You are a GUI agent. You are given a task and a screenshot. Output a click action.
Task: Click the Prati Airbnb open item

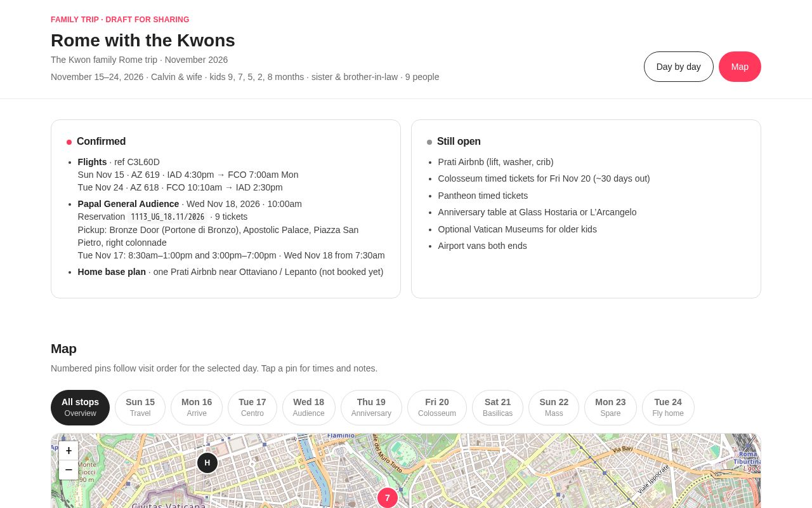(x=496, y=162)
